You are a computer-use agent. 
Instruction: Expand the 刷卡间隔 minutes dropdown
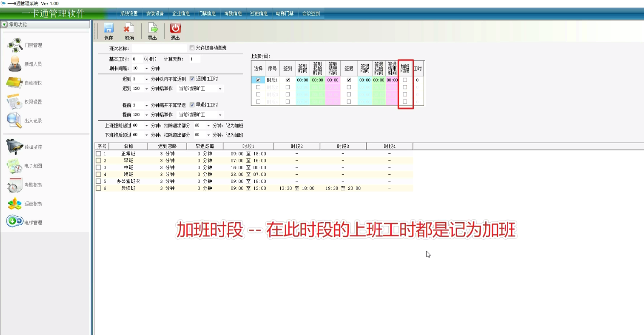point(147,69)
